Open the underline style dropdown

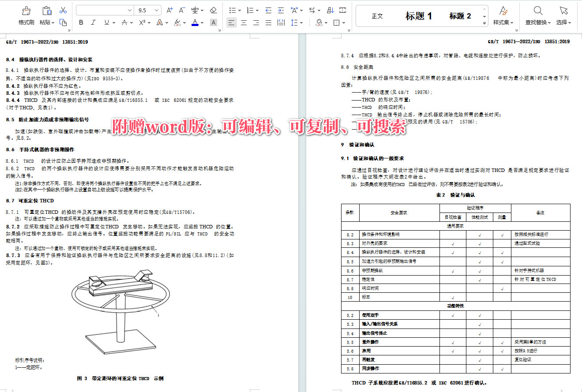(x=114, y=22)
